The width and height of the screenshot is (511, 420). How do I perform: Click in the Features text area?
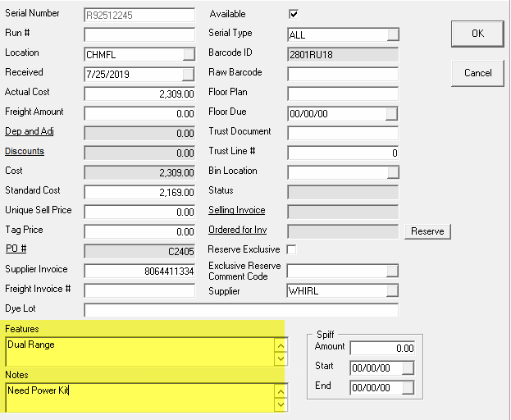[x=140, y=352]
